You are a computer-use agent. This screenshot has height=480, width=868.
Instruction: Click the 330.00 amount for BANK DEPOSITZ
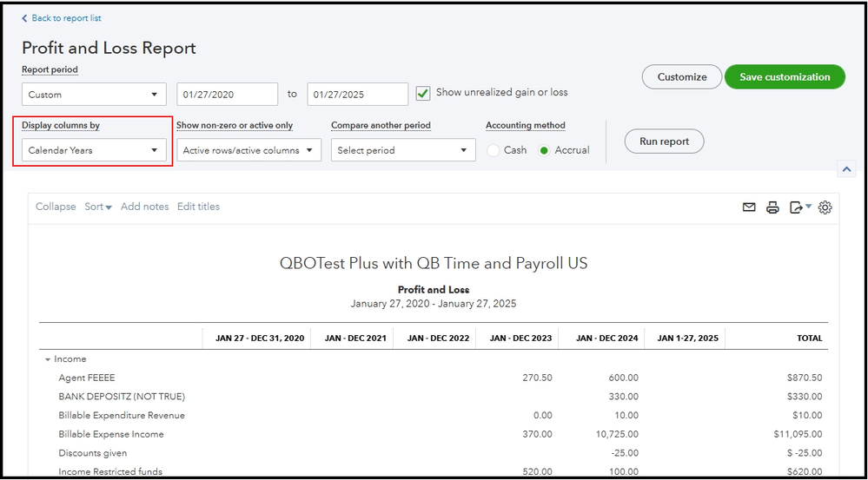[623, 397]
